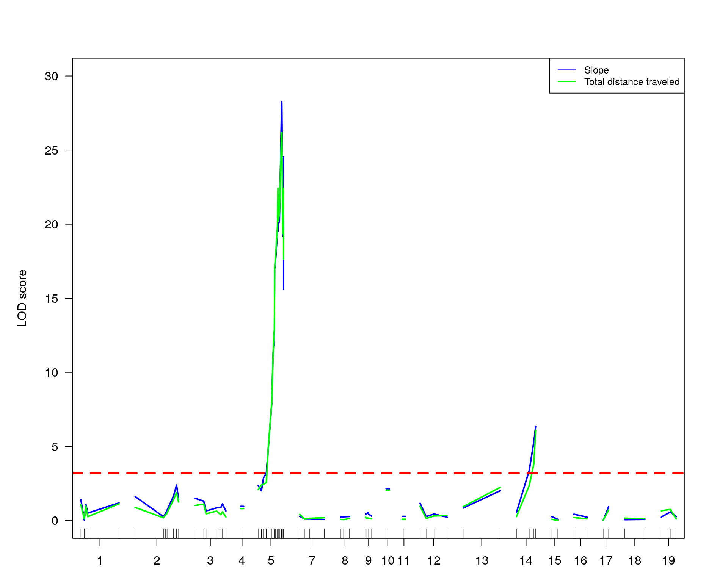The width and height of the screenshot is (728, 582).
Task: Click chromosome label 10 on the x-axis
Action: coord(388,560)
